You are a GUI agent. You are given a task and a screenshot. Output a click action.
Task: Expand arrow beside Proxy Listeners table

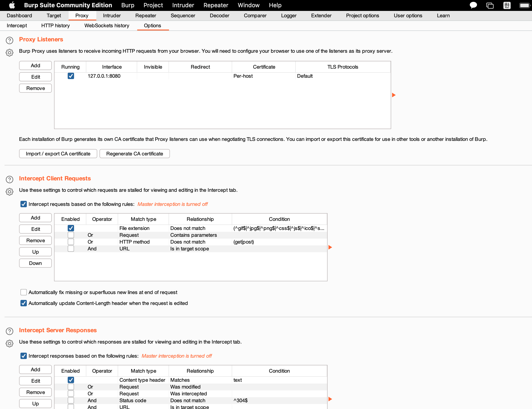click(x=394, y=95)
